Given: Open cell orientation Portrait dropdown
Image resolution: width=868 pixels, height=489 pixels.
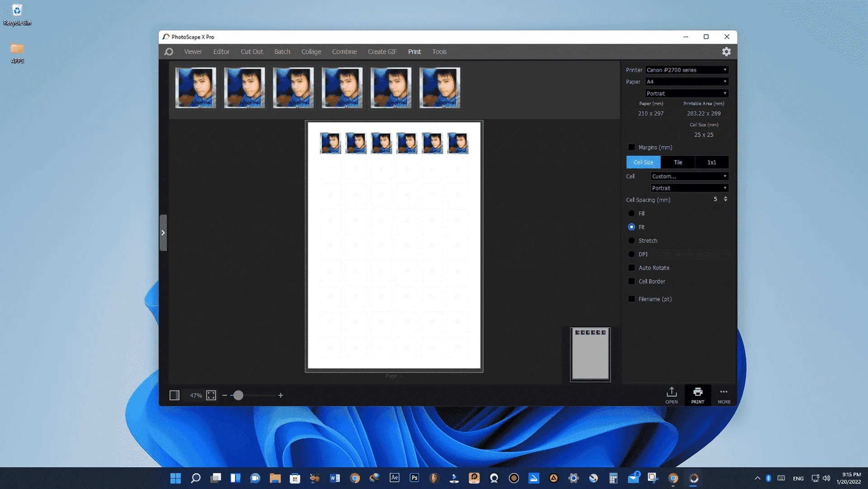Looking at the screenshot, I should pos(689,188).
